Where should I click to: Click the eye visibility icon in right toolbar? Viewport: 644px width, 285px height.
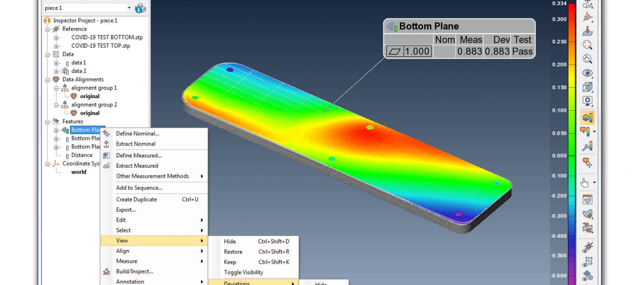tap(587, 73)
